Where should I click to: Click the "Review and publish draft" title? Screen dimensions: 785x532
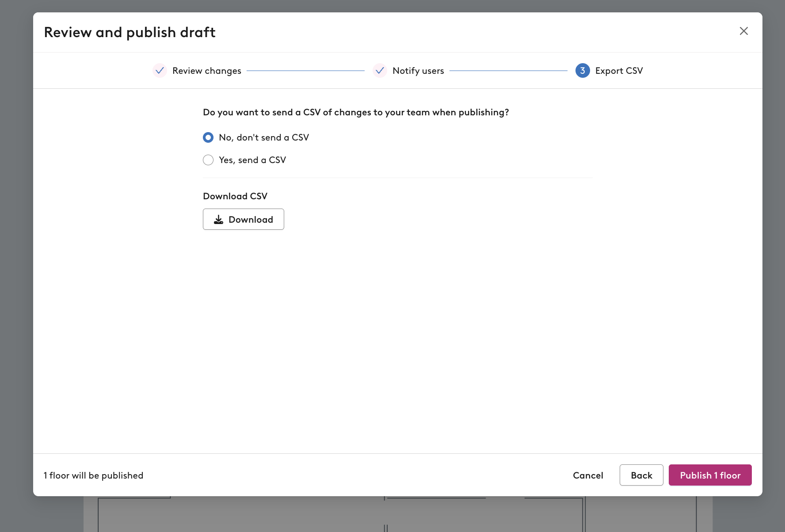pyautogui.click(x=130, y=32)
